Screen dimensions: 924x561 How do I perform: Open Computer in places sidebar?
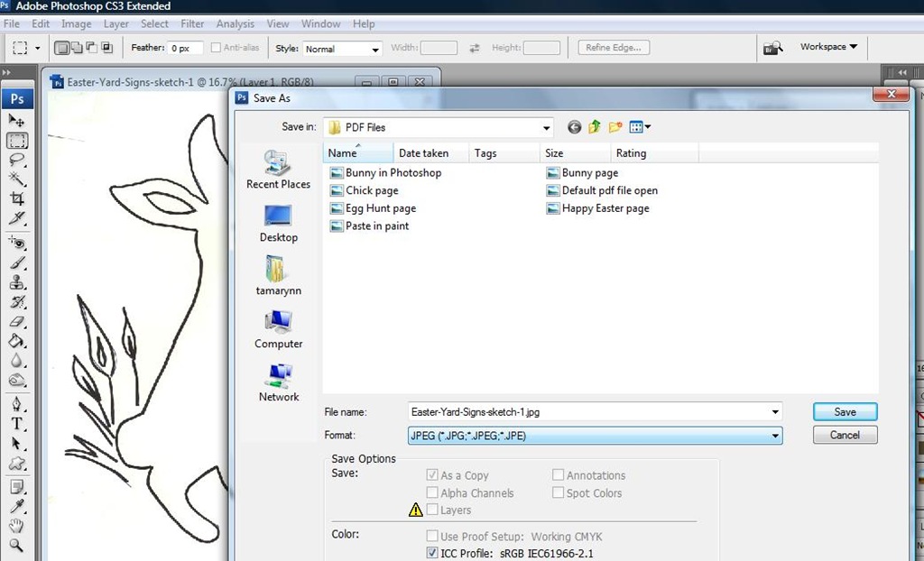pyautogui.click(x=278, y=330)
